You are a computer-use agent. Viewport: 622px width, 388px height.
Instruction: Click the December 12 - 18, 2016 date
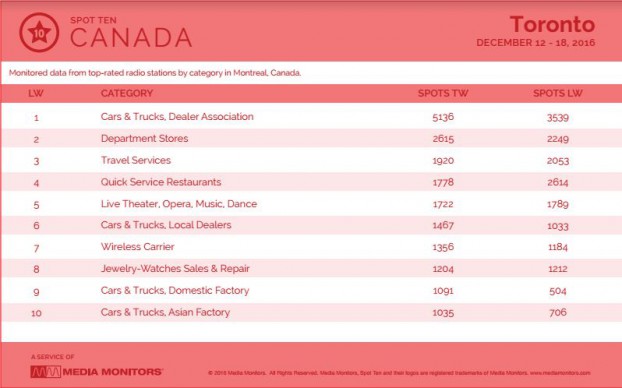coord(536,42)
